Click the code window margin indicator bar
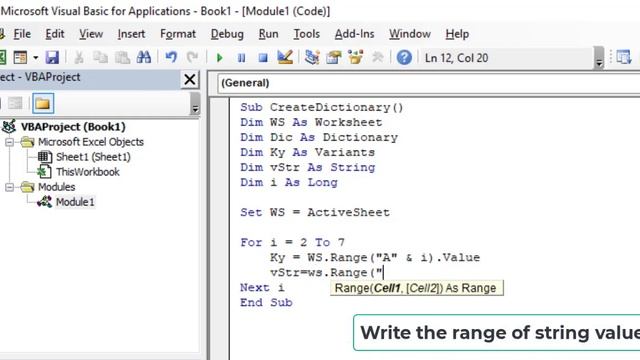 [x=220, y=229]
